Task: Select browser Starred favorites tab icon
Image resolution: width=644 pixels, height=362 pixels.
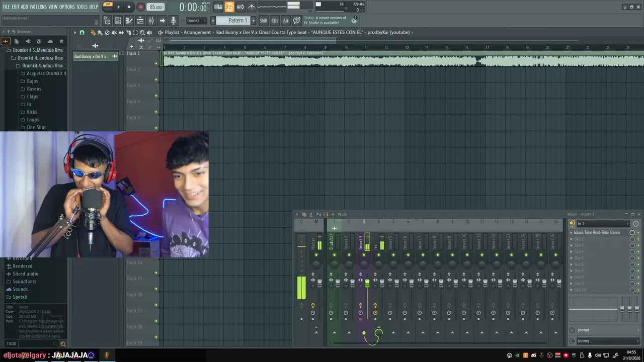Action: [x=61, y=41]
